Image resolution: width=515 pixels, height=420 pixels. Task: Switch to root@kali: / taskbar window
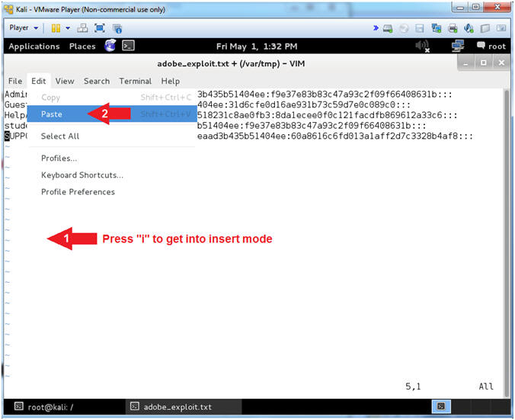click(x=65, y=407)
